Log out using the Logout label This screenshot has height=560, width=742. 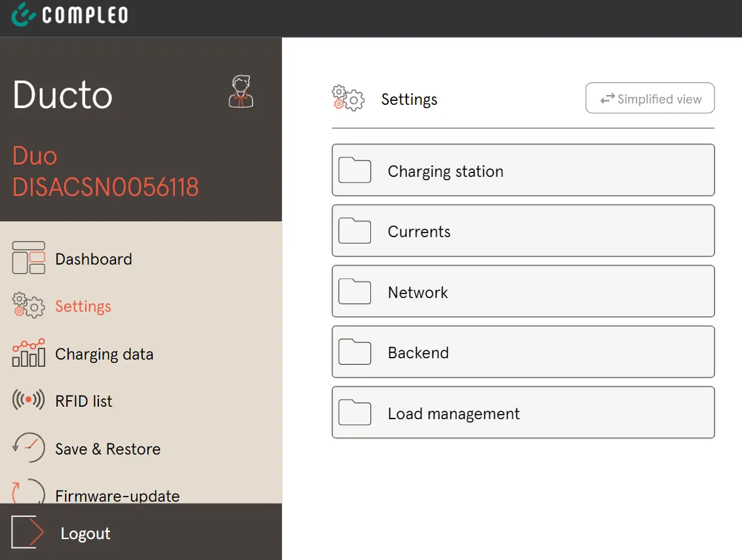point(86,534)
